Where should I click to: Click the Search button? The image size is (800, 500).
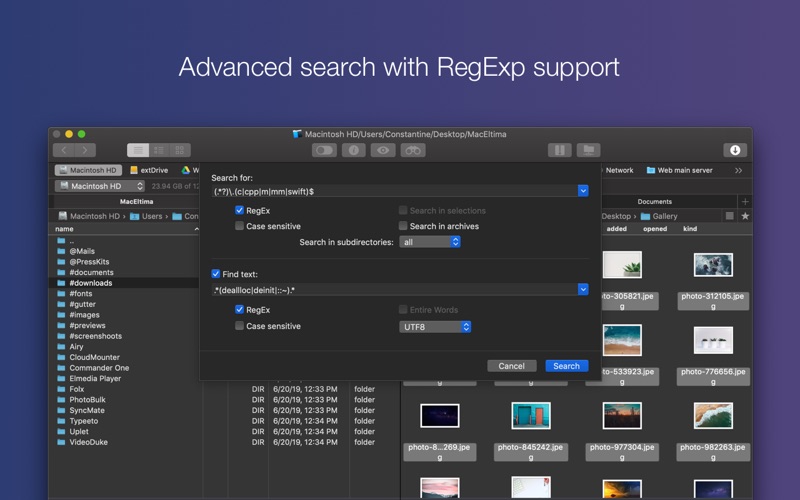pos(566,366)
